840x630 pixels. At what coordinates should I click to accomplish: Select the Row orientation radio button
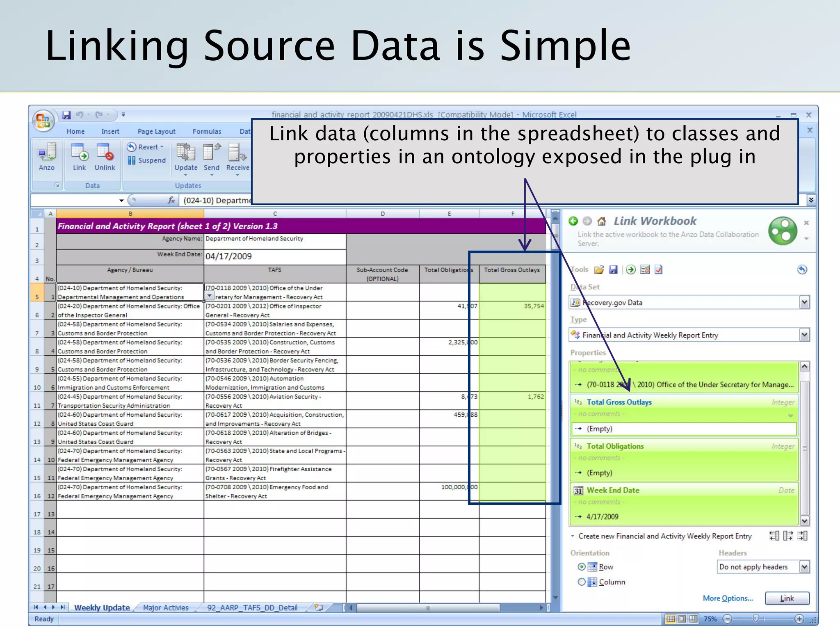582,567
